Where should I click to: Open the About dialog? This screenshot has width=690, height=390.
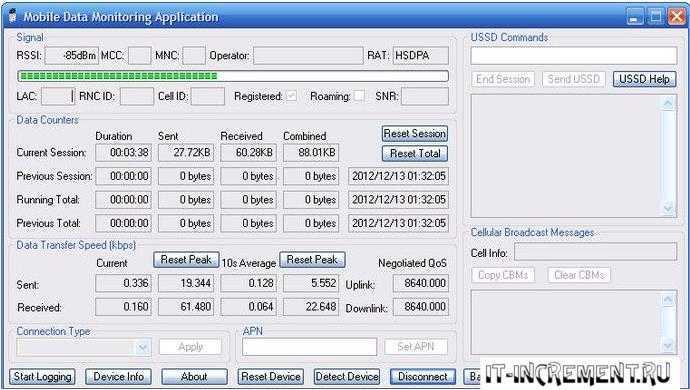(x=194, y=377)
